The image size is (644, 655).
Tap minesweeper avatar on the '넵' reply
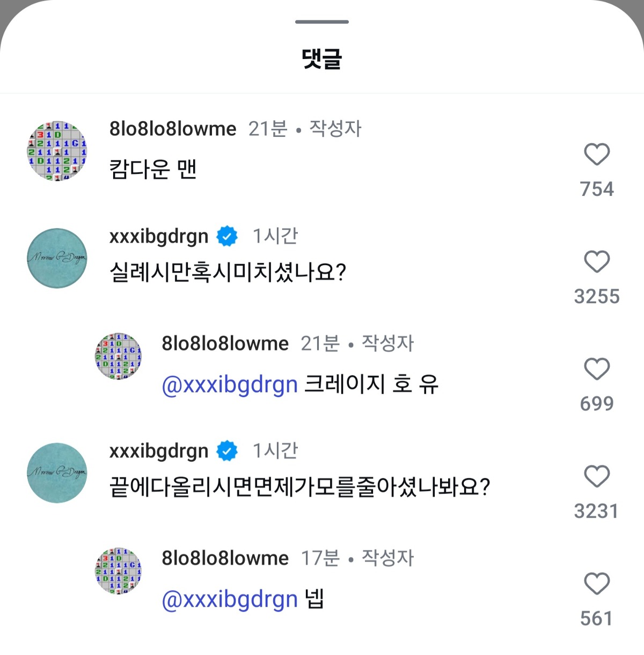(118, 571)
